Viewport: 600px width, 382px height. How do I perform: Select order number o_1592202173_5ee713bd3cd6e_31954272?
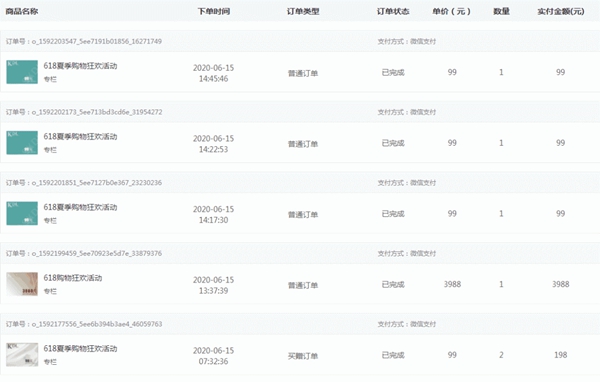[97, 112]
